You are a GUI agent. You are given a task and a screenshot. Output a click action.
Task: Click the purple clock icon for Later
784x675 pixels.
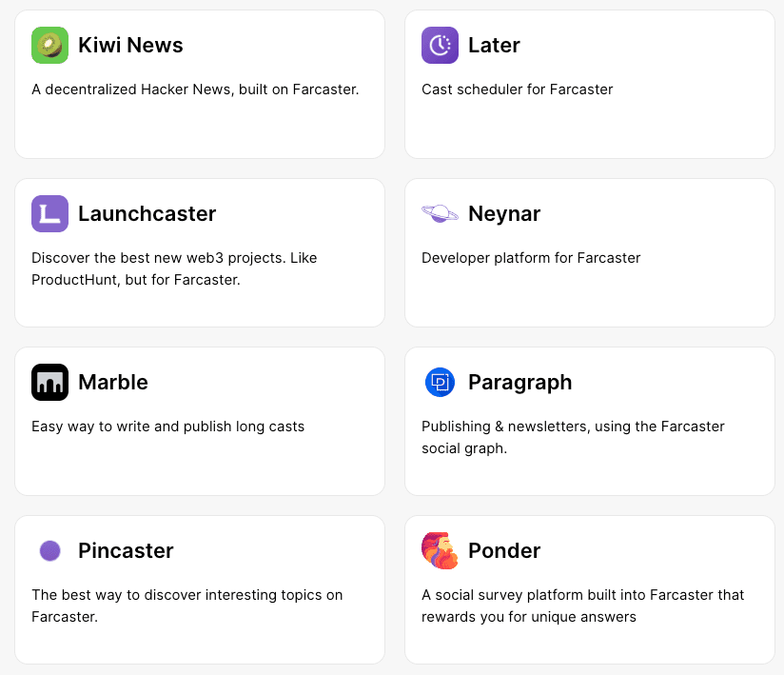[440, 45]
